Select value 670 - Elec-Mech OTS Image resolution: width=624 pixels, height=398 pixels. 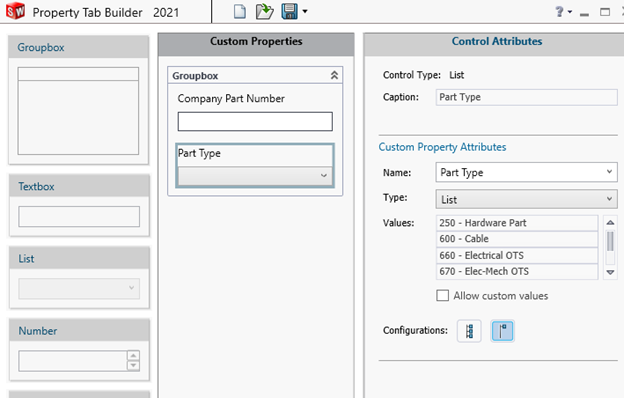517,271
